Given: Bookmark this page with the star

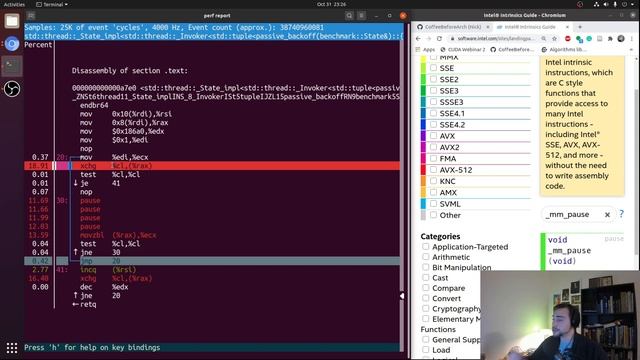Looking at the screenshot, I should click(x=554, y=38).
